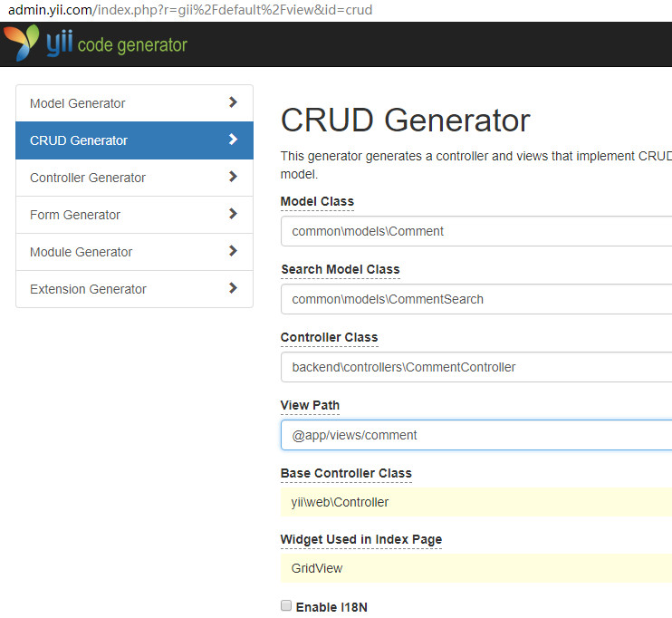Focus the Base Controller Class field

tap(476, 502)
